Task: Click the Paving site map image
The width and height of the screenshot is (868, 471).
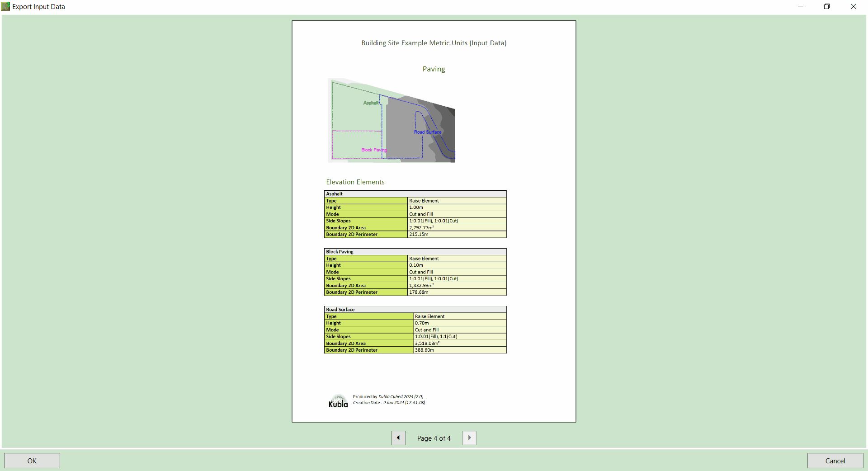Action: pos(392,120)
